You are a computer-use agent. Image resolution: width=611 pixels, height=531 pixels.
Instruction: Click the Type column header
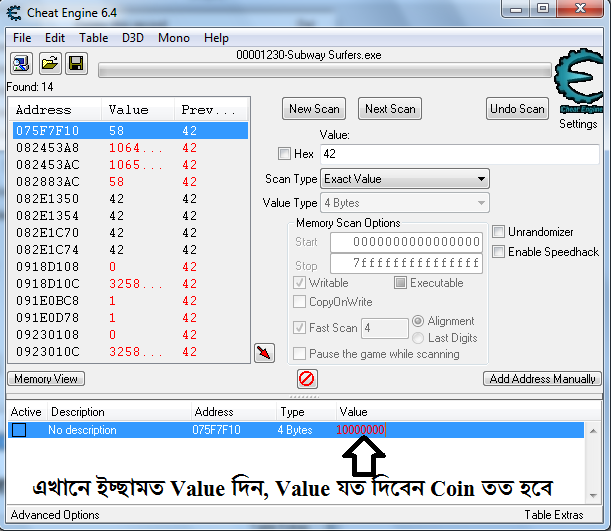306,412
